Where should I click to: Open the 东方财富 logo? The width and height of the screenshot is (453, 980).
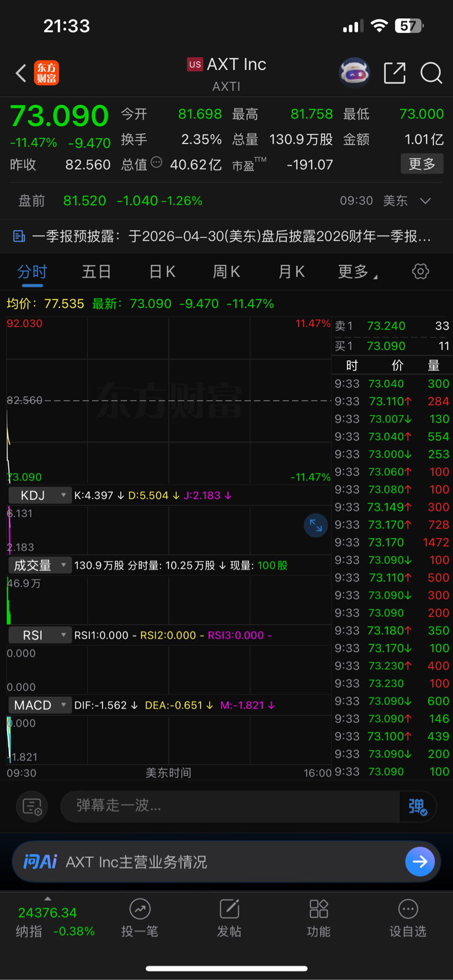tap(47, 73)
